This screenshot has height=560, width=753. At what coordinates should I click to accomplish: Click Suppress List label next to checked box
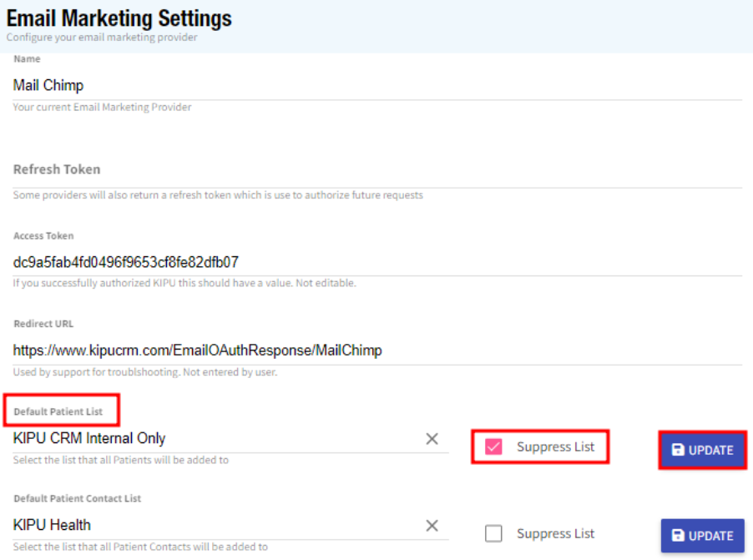(555, 447)
